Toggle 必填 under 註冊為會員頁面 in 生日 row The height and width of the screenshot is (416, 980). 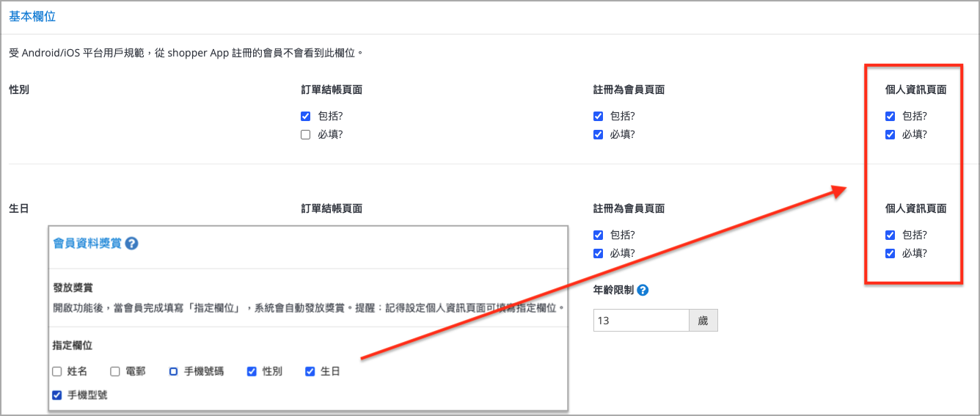(599, 253)
